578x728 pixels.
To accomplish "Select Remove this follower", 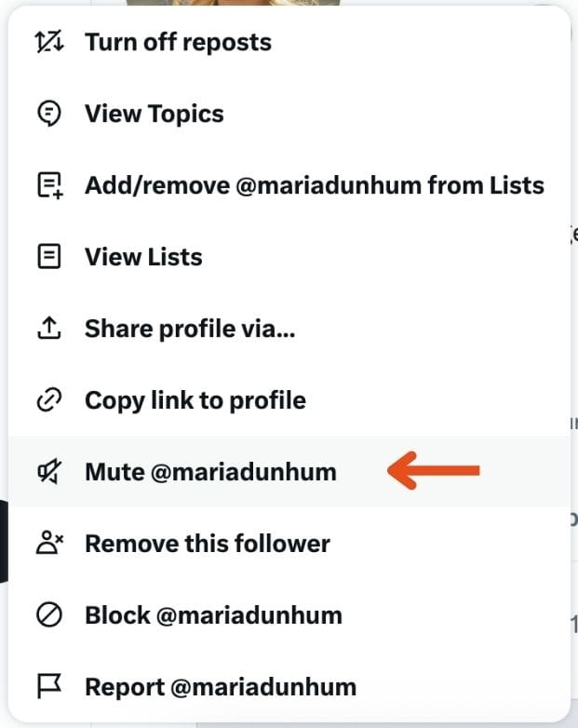I will [289, 544].
